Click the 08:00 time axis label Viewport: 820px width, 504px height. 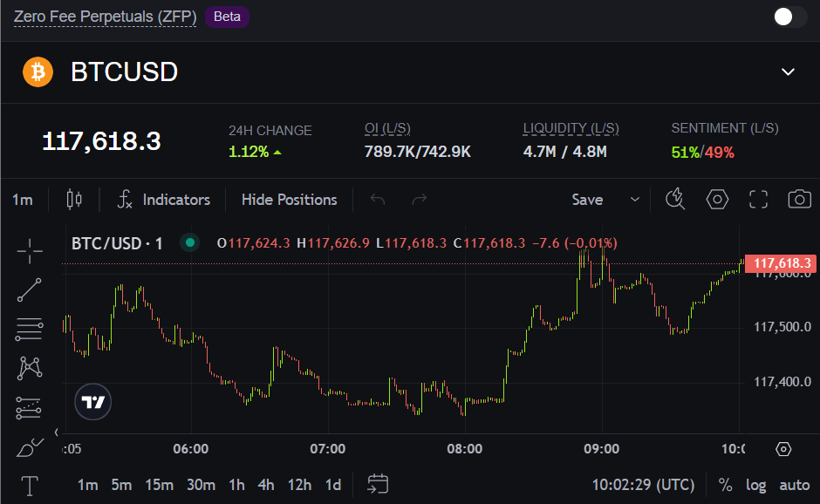[465, 449]
